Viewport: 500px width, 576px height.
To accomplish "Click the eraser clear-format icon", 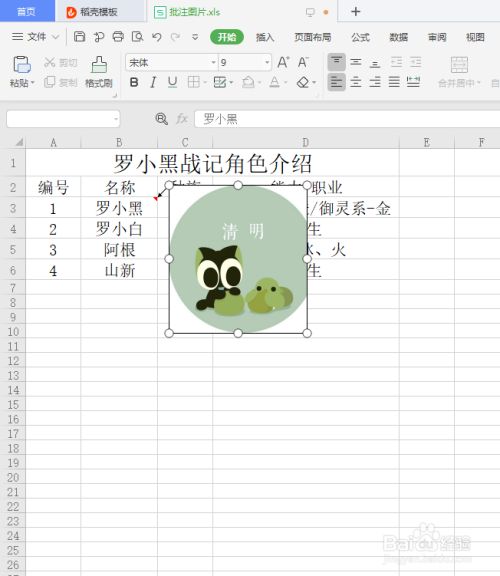I will coord(303,82).
